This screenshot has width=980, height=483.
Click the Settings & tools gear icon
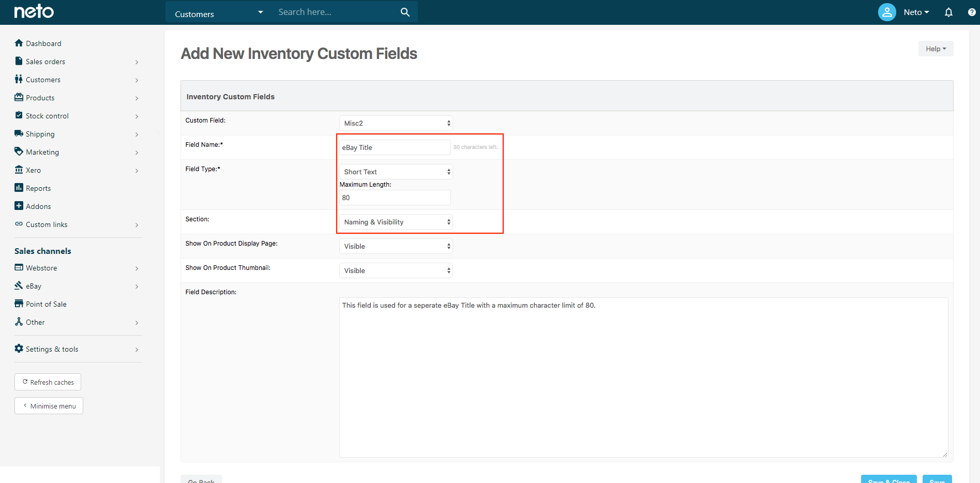tap(19, 349)
